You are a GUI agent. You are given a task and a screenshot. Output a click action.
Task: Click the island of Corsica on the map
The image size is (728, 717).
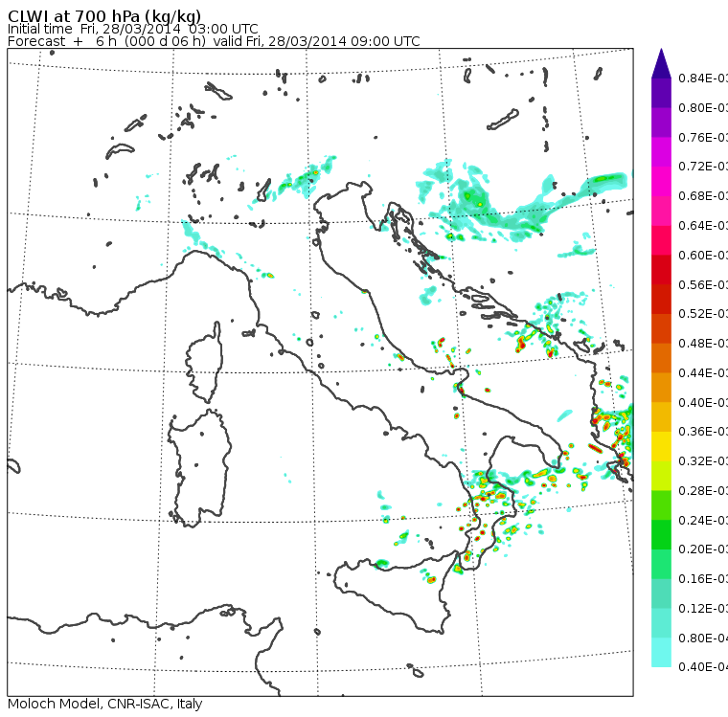point(205,363)
